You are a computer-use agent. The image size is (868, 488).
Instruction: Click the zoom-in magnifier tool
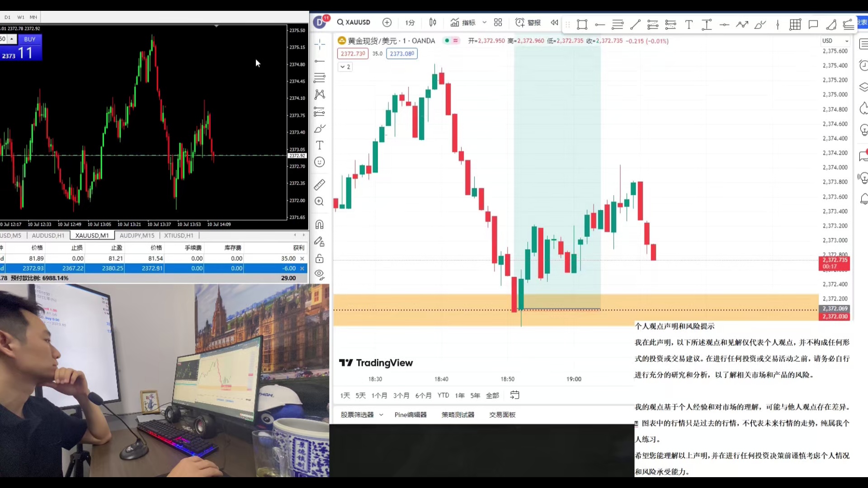[320, 202]
